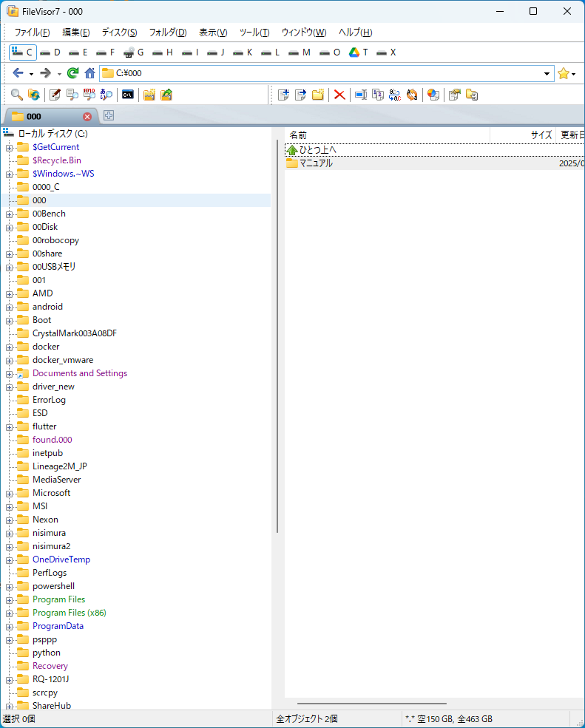
Task: Expand the Program Files (x86) node
Action: [x=9, y=613]
